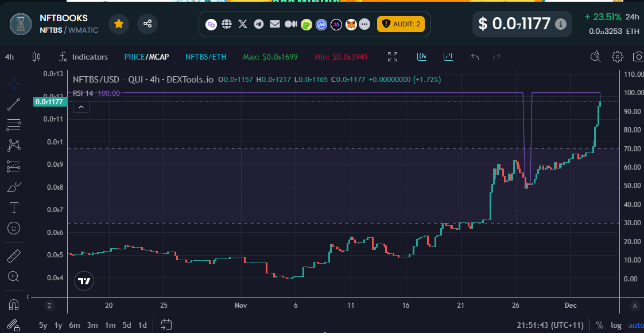Image resolution: width=644 pixels, height=333 pixels.
Task: Click the RSI 14 indicator label
Action: click(83, 93)
